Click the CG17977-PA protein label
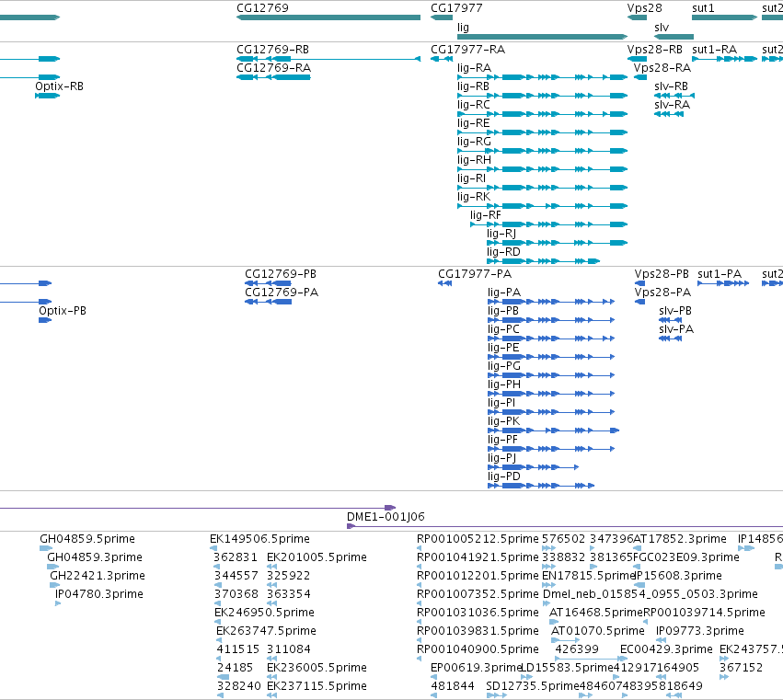Image resolution: width=783 pixels, height=700 pixels. click(x=475, y=274)
